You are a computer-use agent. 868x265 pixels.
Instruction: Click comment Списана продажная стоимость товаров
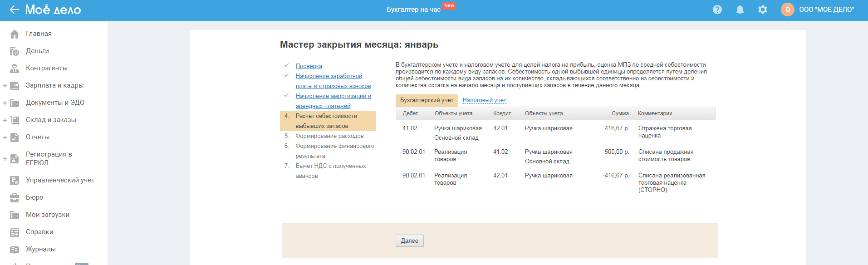[666, 156]
